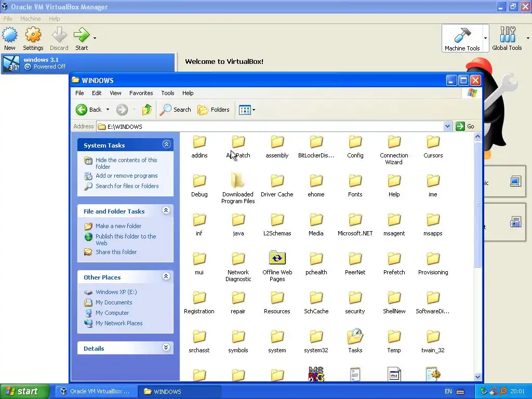The height and width of the screenshot is (399, 532).
Task: Click Make a new folder link
Action: point(118,226)
